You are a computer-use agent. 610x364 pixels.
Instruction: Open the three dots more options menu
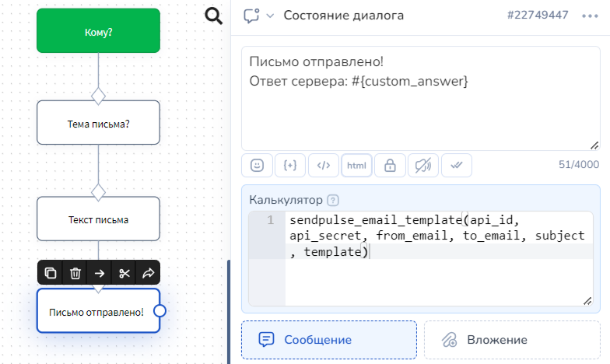[589, 16]
